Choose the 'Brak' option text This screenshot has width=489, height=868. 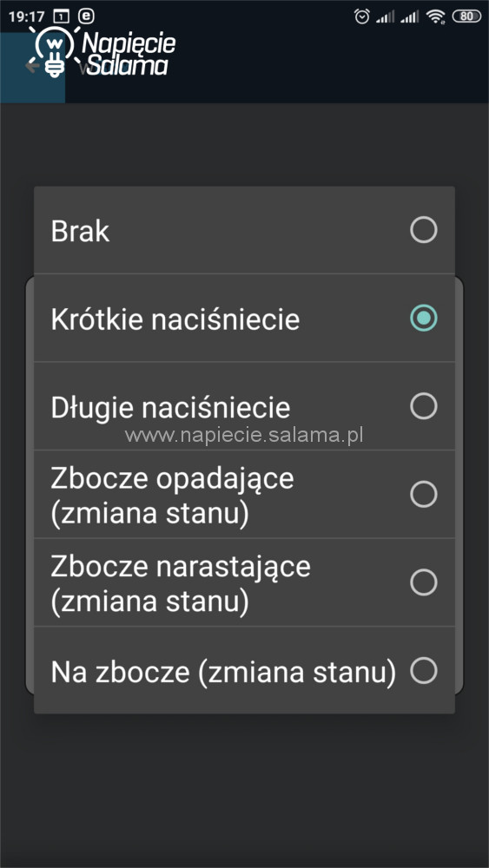(80, 232)
